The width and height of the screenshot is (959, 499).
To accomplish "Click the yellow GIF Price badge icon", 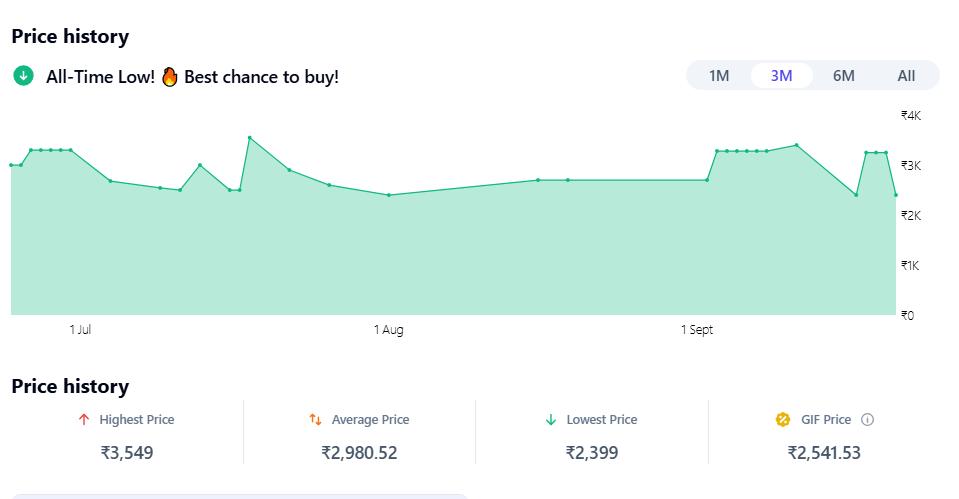I will [x=783, y=420].
